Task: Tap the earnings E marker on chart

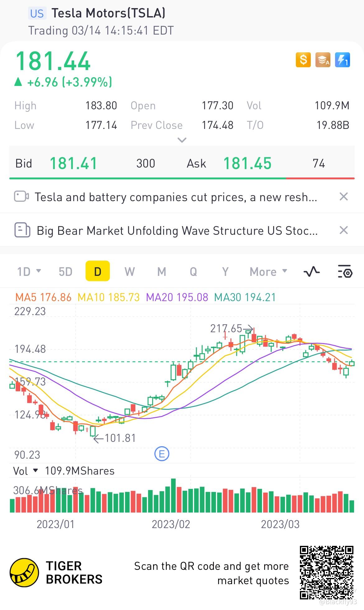Action: (162, 454)
